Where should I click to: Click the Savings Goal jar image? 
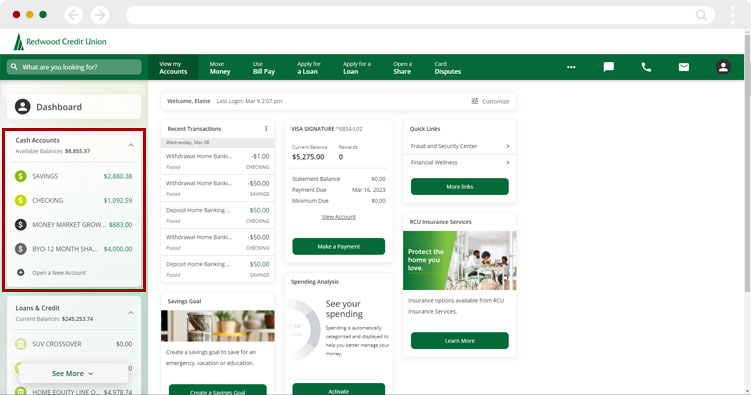[217, 326]
